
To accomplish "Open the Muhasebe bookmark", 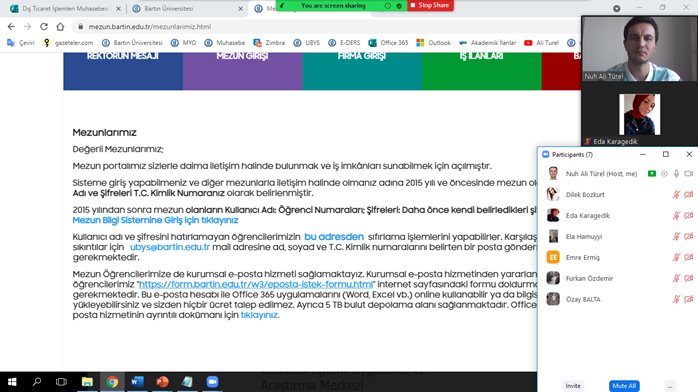I will [225, 43].
